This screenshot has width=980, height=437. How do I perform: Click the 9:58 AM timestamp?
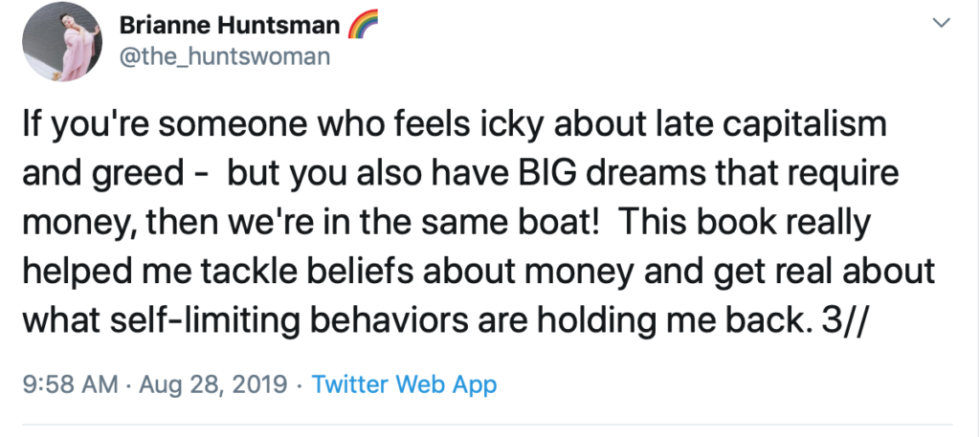click(70, 384)
